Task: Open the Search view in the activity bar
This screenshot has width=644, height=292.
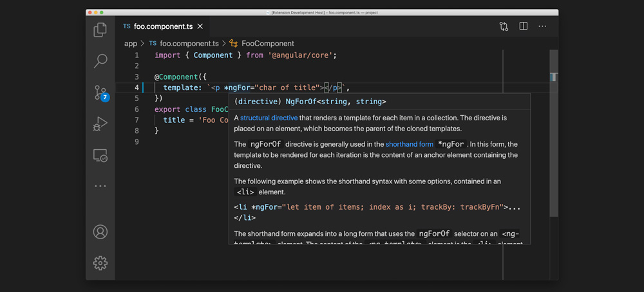Action: [100, 61]
